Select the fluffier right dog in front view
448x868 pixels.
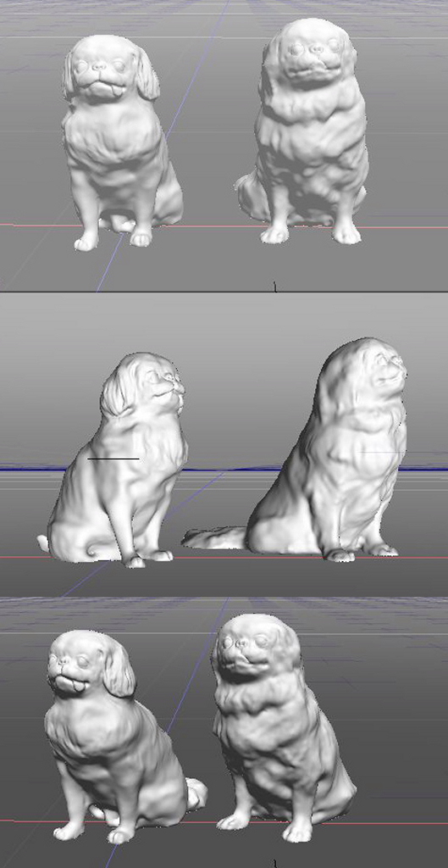pyautogui.click(x=303, y=133)
